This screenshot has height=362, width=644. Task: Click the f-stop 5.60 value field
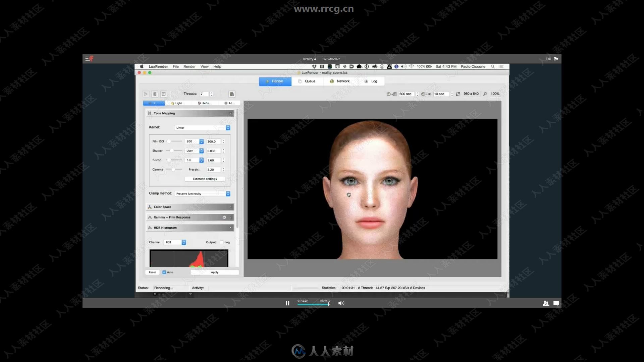213,160
